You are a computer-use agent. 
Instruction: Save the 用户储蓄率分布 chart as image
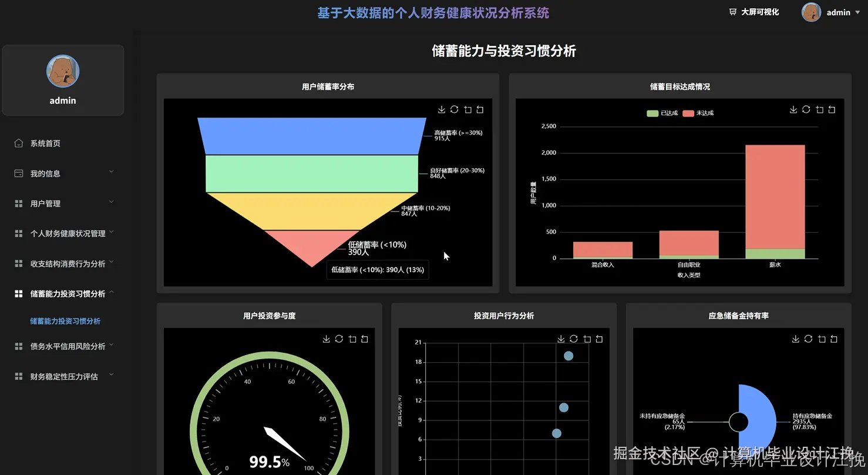coord(442,110)
